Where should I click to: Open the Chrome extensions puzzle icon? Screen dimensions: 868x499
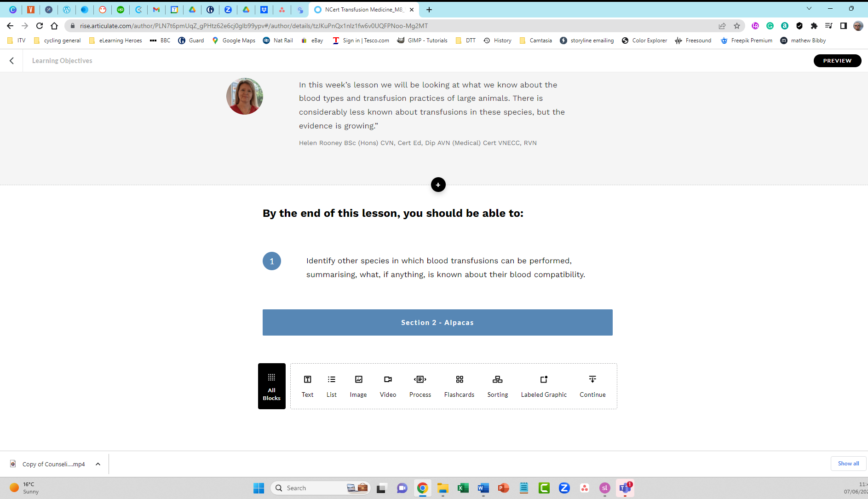coord(814,26)
